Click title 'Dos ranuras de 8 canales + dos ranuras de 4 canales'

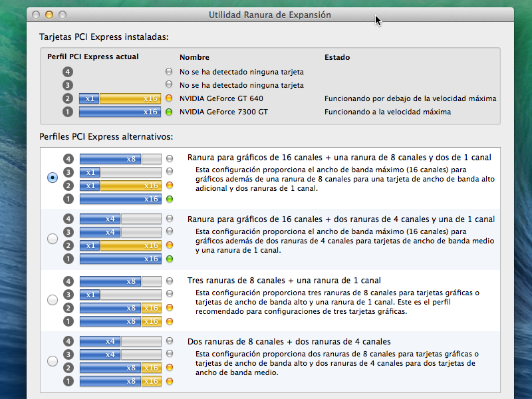pos(289,342)
